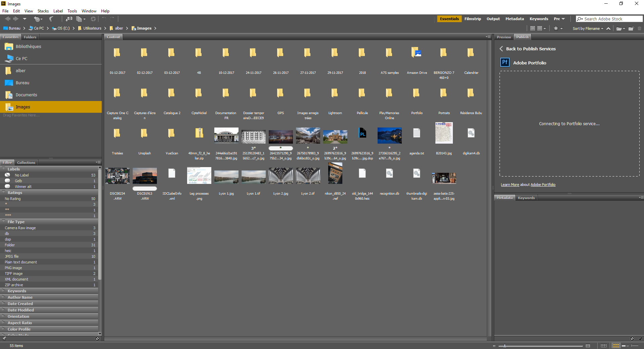The image size is (644, 349).
Task: Toggle ascending sort order arrow
Action: click(x=608, y=29)
